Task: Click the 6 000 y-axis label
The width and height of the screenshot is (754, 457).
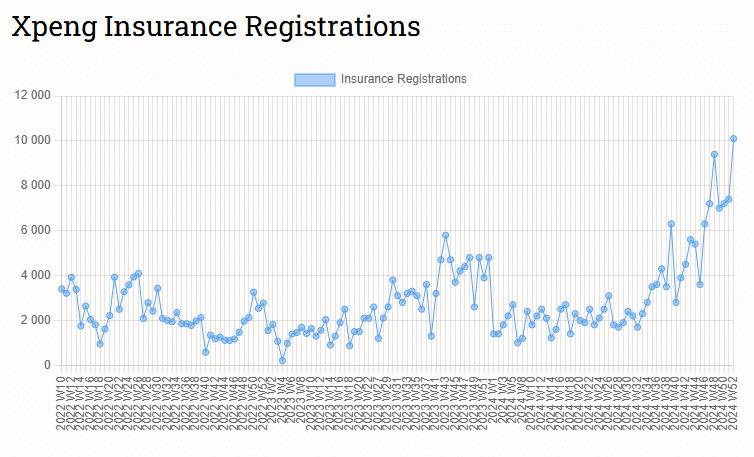Action: (35, 230)
